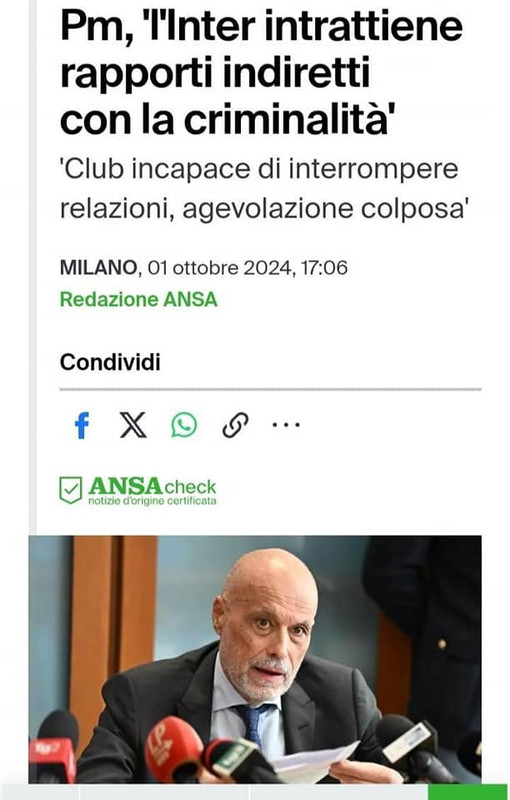The image size is (510, 800).
Task: Select the MILANO dateline label
Action: pyautogui.click(x=98, y=267)
